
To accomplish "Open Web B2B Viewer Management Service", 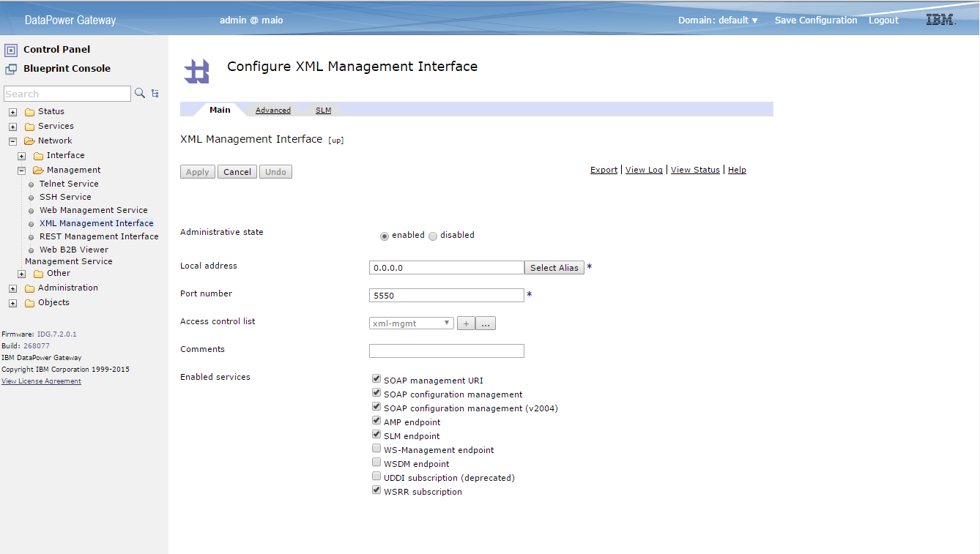I will tap(69, 255).
